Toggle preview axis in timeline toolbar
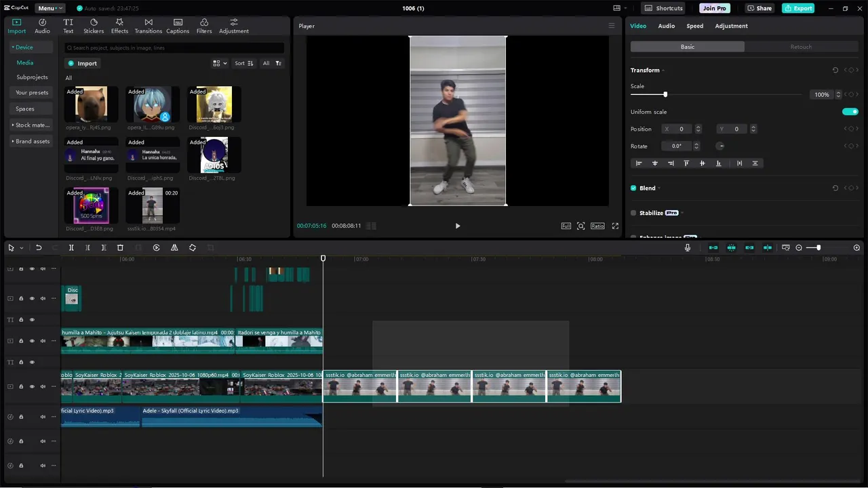868x488 pixels. [x=768, y=247]
